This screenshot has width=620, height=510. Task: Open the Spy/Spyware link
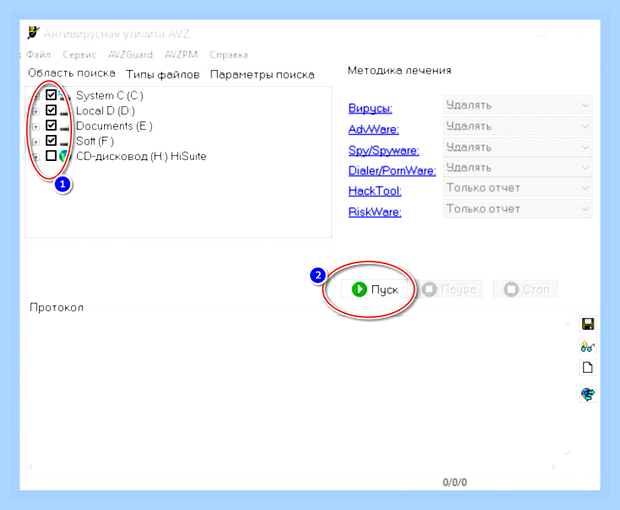tap(384, 150)
